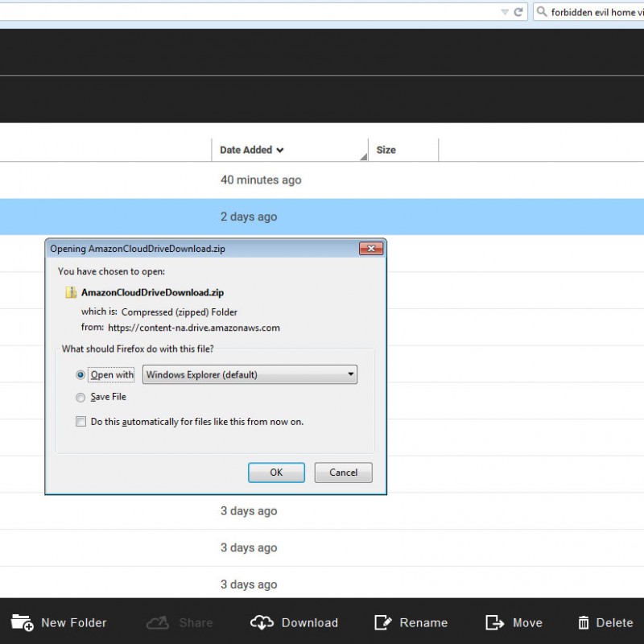This screenshot has width=644, height=644.
Task: Click the search magnifier icon in search box
Action: point(542,12)
